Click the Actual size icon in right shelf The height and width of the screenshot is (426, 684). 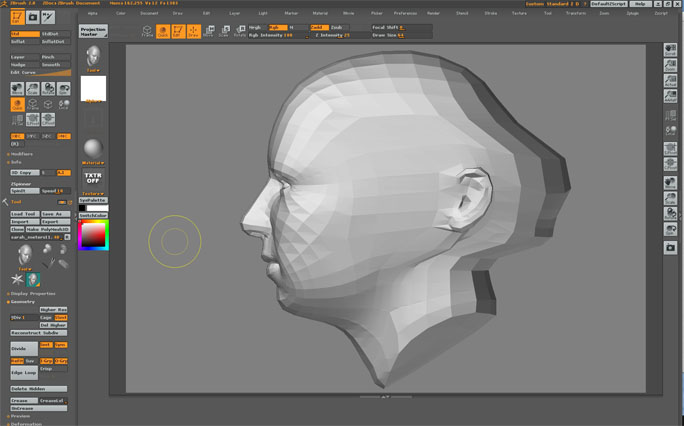[x=670, y=81]
